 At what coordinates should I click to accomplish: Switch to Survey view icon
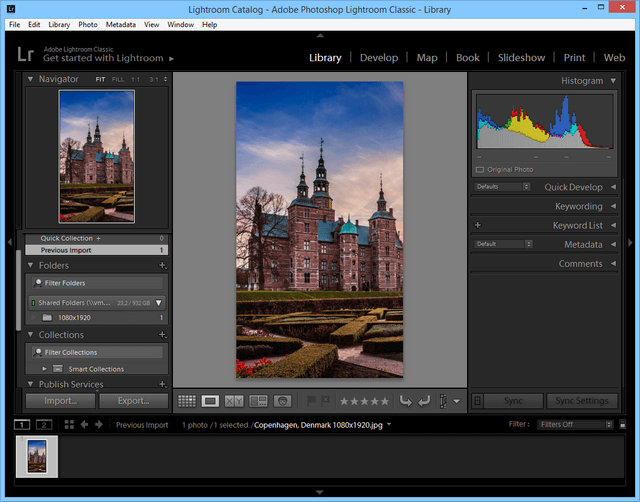coord(259,401)
